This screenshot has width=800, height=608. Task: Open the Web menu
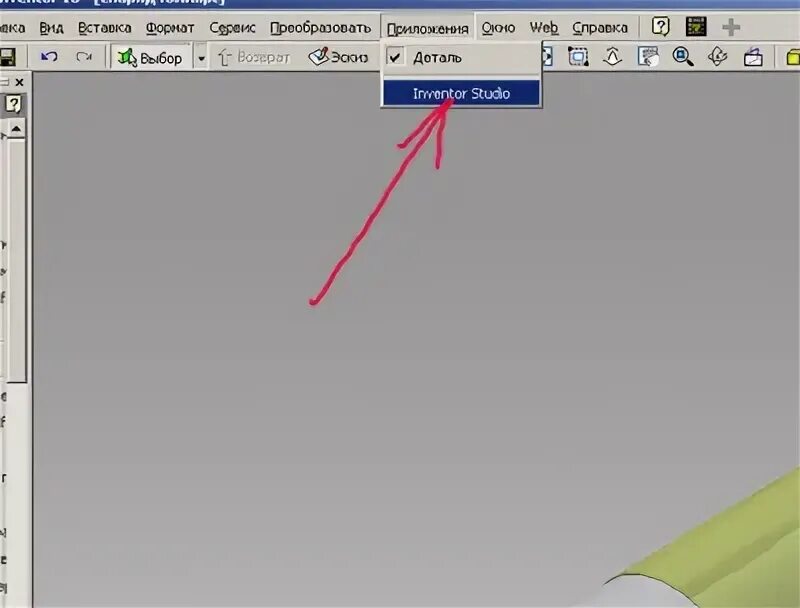pos(543,28)
